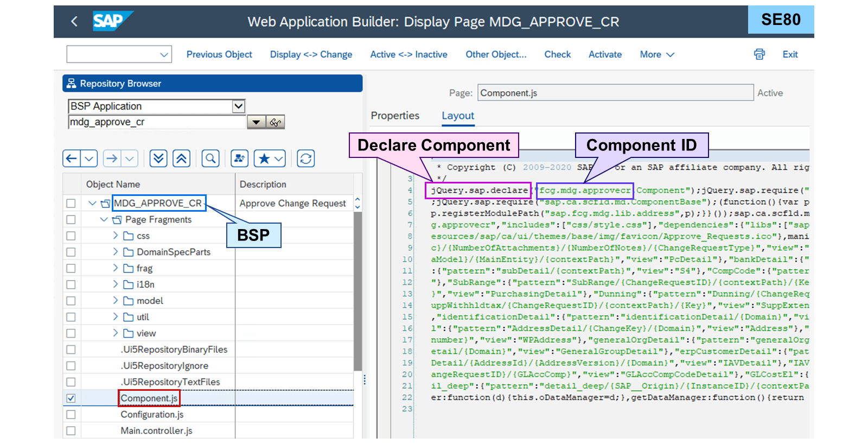Check the MDG_APPROVE_CR row checkbox
The height and width of the screenshot is (444, 868).
pos(71,204)
